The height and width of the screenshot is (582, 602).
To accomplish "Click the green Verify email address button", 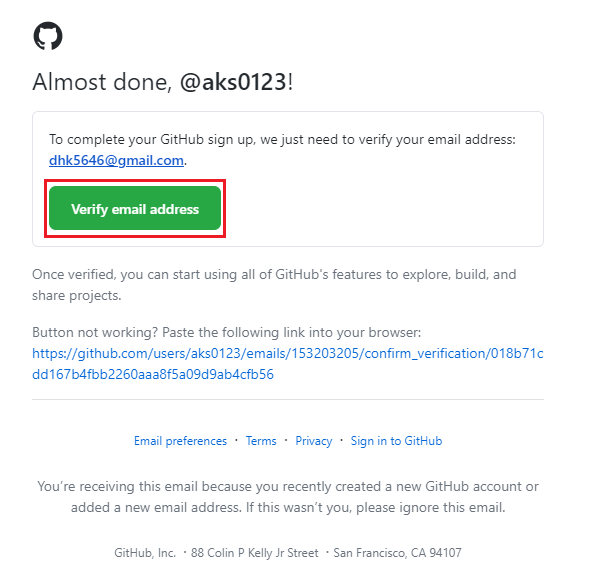I will (x=135, y=208).
